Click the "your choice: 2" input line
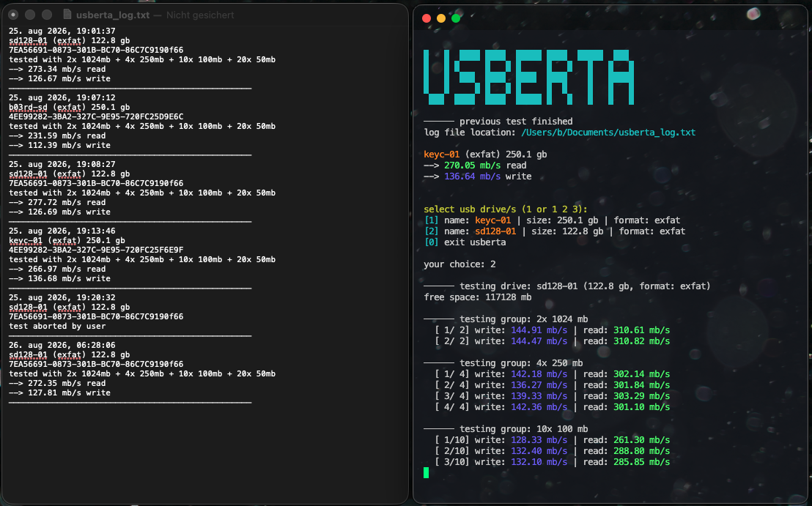 (459, 264)
